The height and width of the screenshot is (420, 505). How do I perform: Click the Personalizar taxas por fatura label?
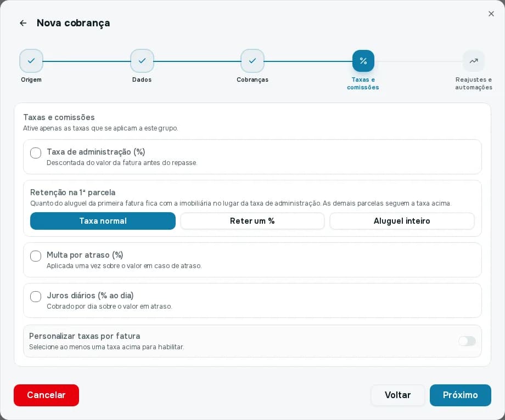pos(85,336)
